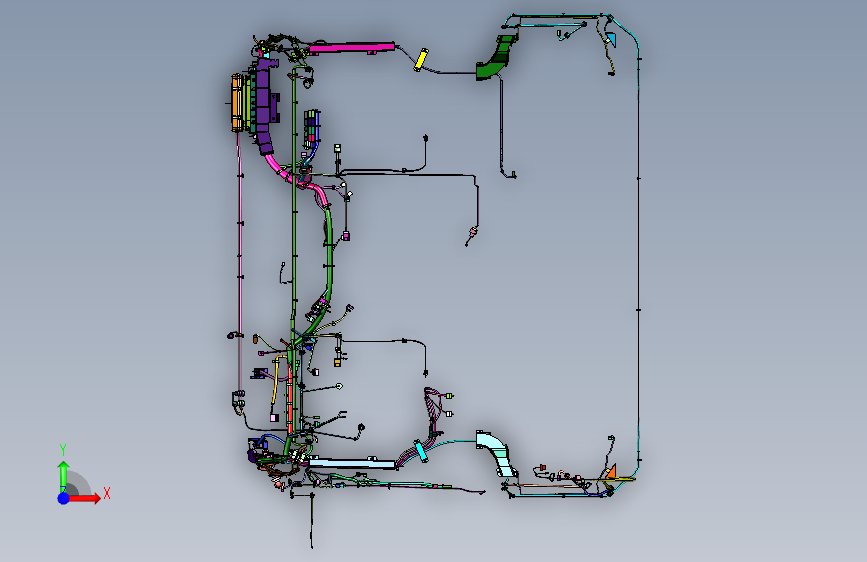This screenshot has width=867, height=562.
Task: Click the red X axis arrow of the triad
Action: pos(85,498)
